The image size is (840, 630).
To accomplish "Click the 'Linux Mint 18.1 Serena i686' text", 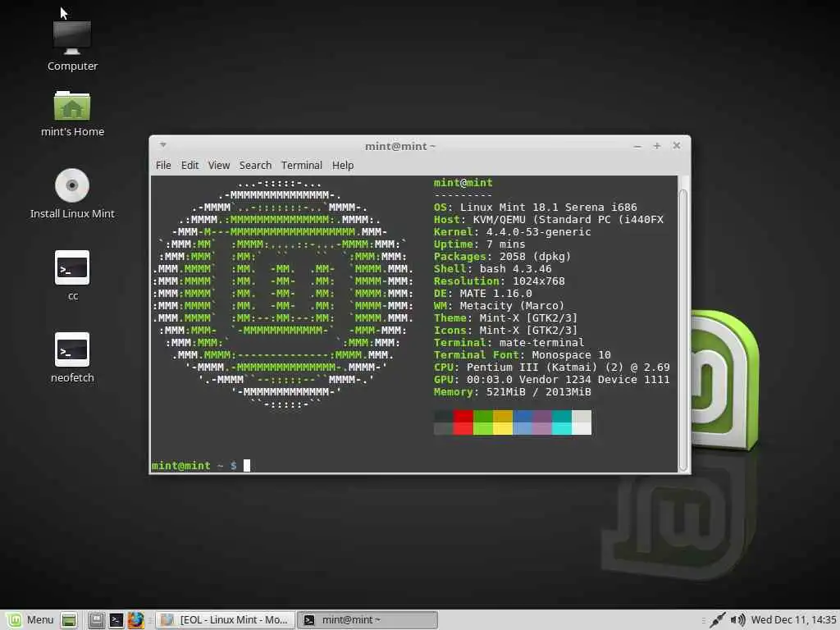I will click(x=548, y=208).
